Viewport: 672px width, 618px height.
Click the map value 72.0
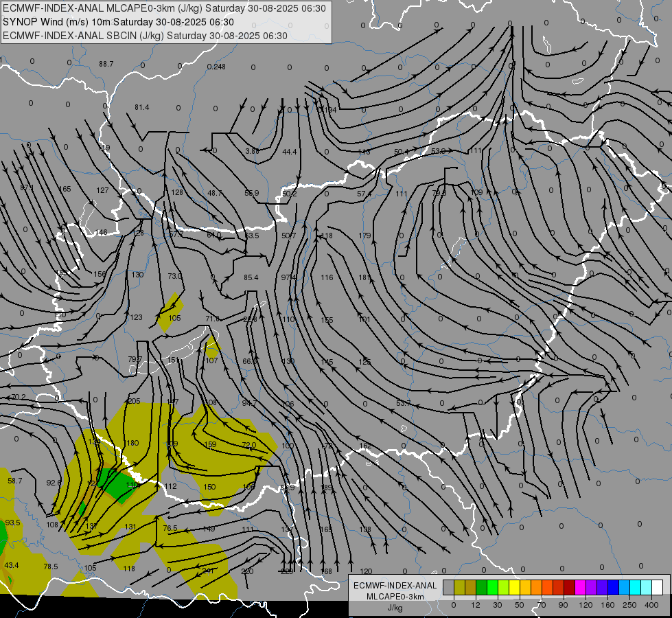tap(249, 445)
